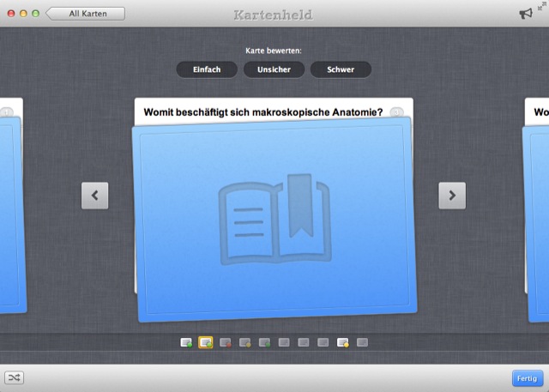549x392 pixels.
Task: Enter fullscreen with the top-right arrows icon
Action: point(541,6)
